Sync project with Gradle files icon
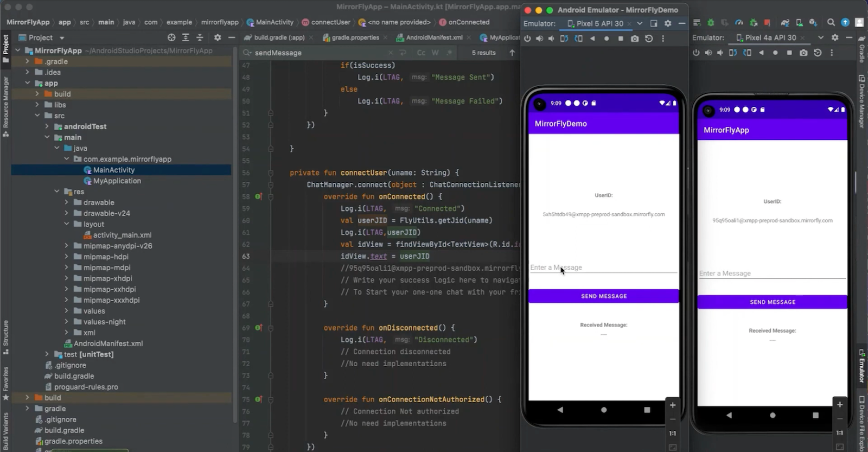The image size is (868, 452). click(785, 22)
